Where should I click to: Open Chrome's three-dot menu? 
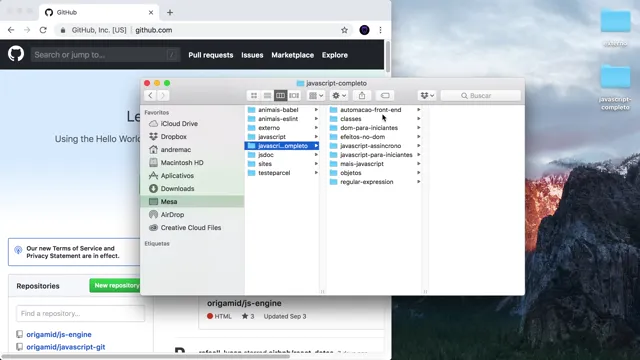point(380,30)
